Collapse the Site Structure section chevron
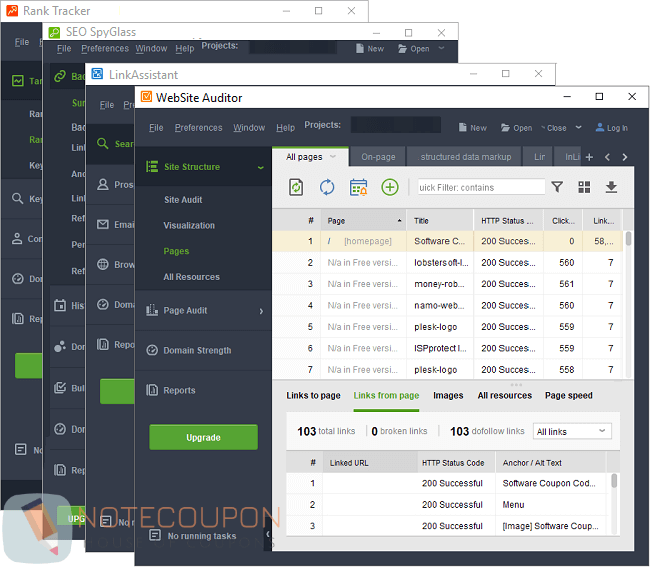The width and height of the screenshot is (650, 567). tap(261, 167)
